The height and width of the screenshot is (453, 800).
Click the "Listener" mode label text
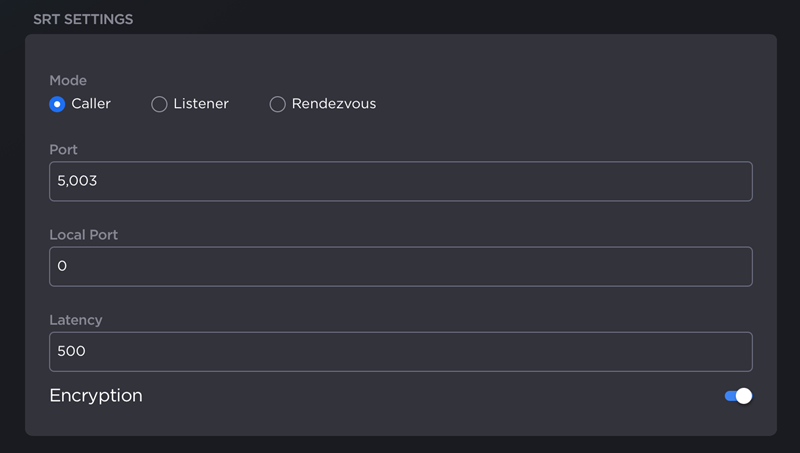(201, 104)
